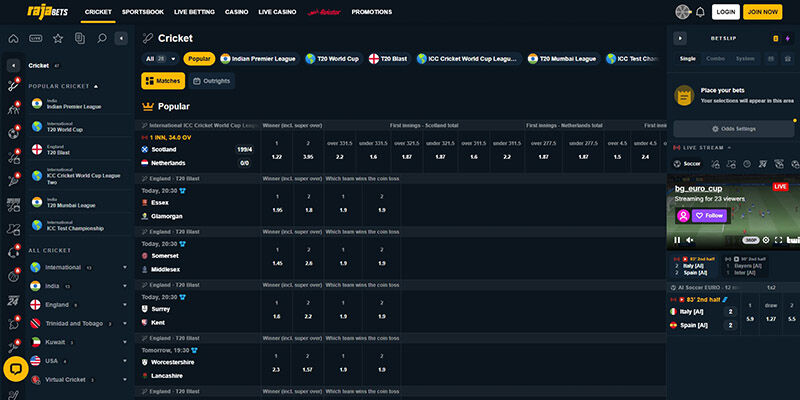Select the Matches tab
Image resolution: width=800 pixels, height=400 pixels.
[163, 81]
